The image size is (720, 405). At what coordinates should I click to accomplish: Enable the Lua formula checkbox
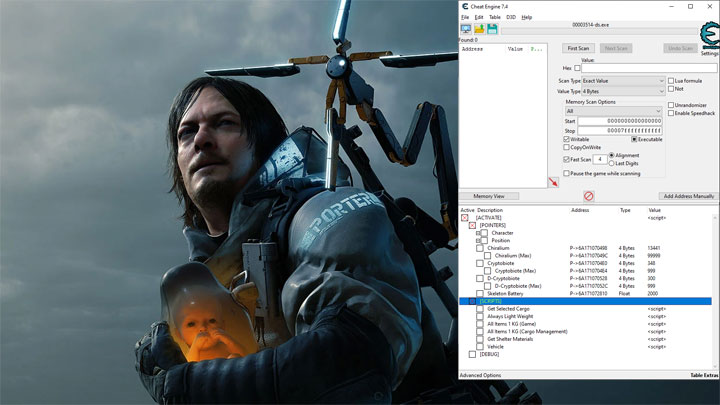pos(671,81)
